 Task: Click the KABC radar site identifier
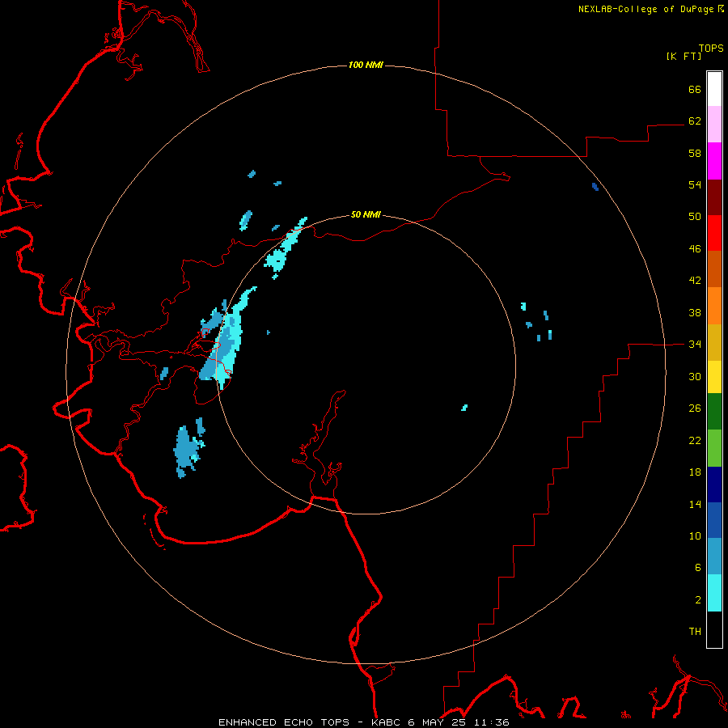(387, 722)
